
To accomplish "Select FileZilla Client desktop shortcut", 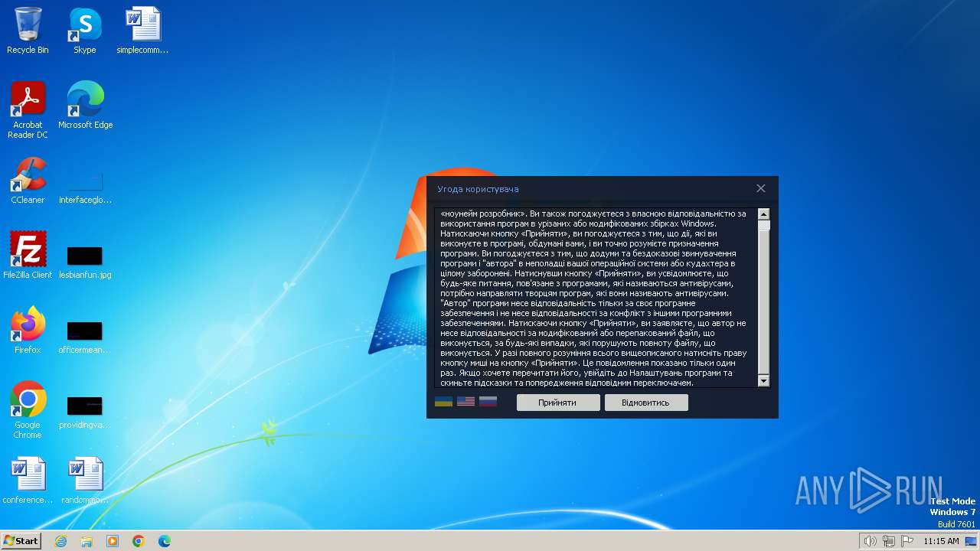I will coord(28,256).
